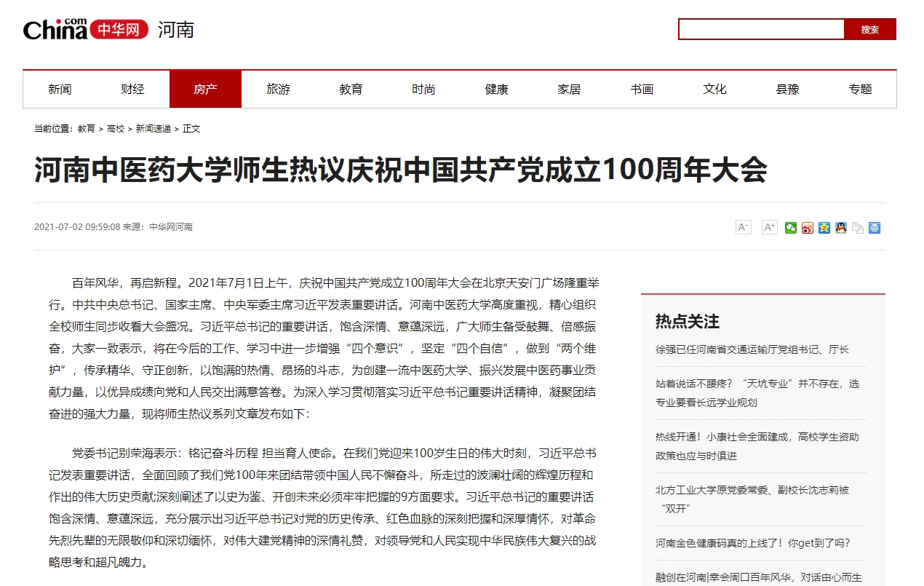Focus the search input field
This screenshot has width=924, height=586.
[x=761, y=30]
